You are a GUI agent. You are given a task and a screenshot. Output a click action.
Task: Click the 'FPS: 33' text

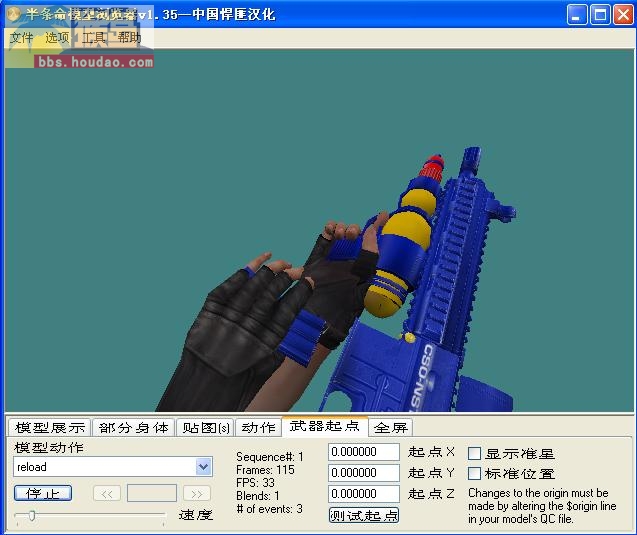[x=256, y=483]
